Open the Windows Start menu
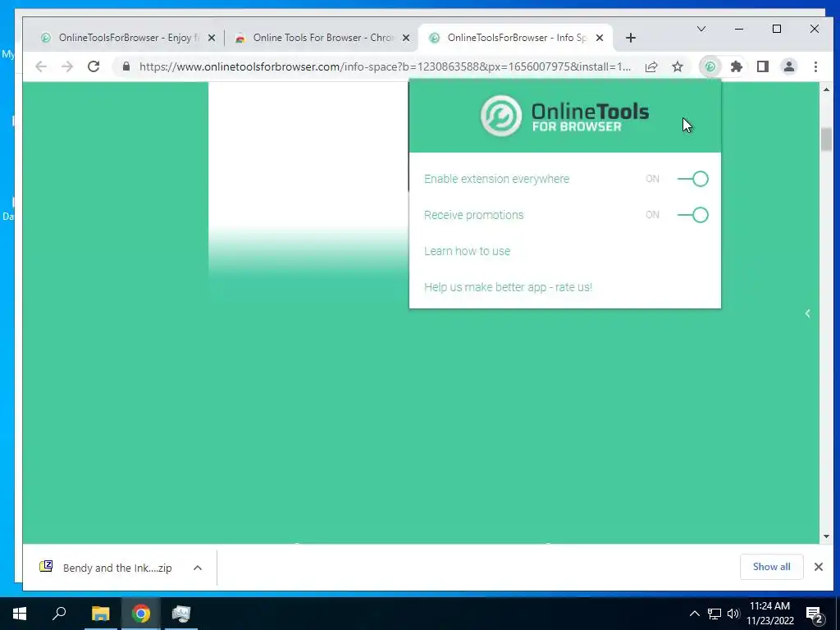 [x=20, y=614]
